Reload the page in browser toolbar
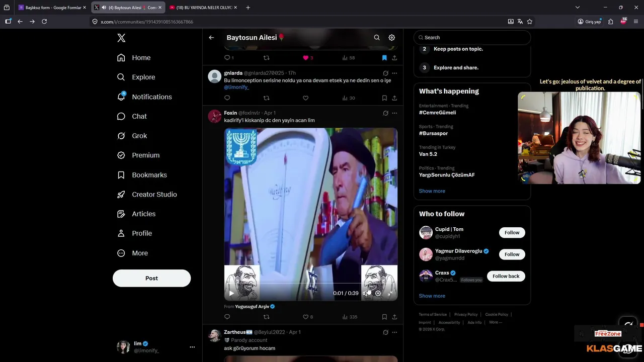The height and width of the screenshot is (362, 644). [44, 22]
